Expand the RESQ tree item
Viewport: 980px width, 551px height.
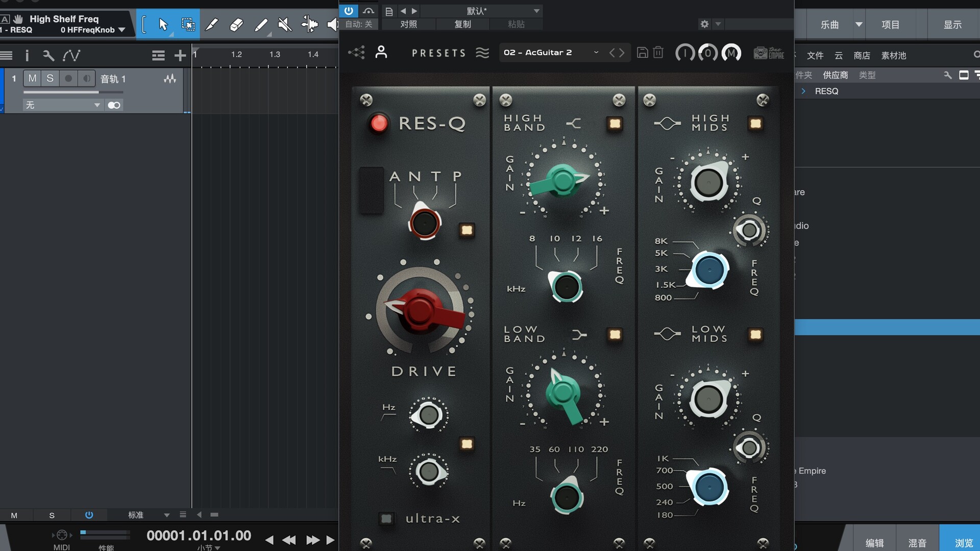[x=803, y=91]
